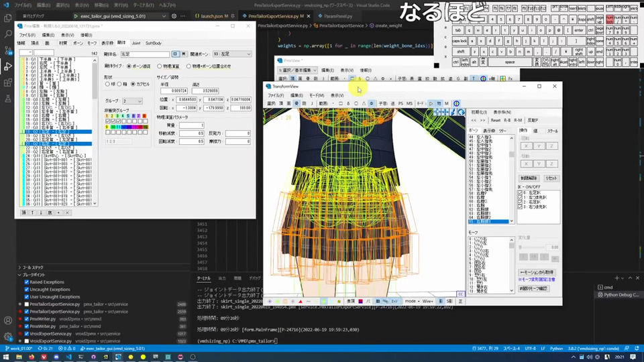Click the Fx button in PmxView toolbar
Viewport: 644px width, 362px height.
coord(511,78)
